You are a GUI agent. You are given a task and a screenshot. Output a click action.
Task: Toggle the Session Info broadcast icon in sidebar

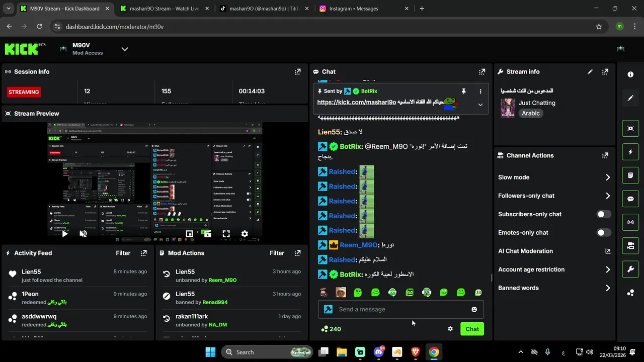pos(630,222)
